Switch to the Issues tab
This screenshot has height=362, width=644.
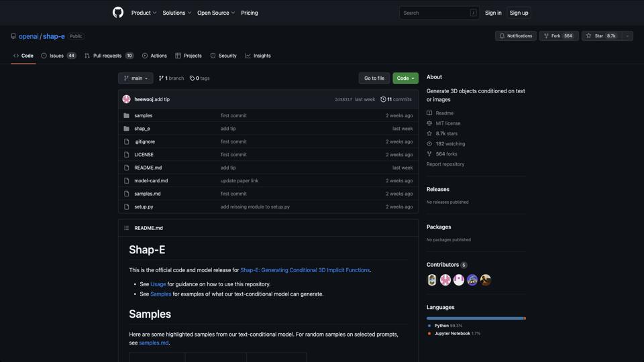[58, 56]
